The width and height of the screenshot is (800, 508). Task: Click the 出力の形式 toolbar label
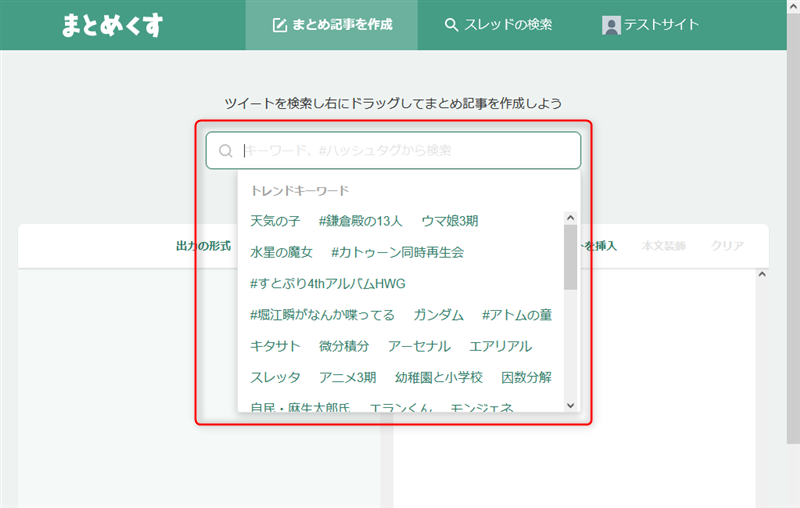click(204, 246)
